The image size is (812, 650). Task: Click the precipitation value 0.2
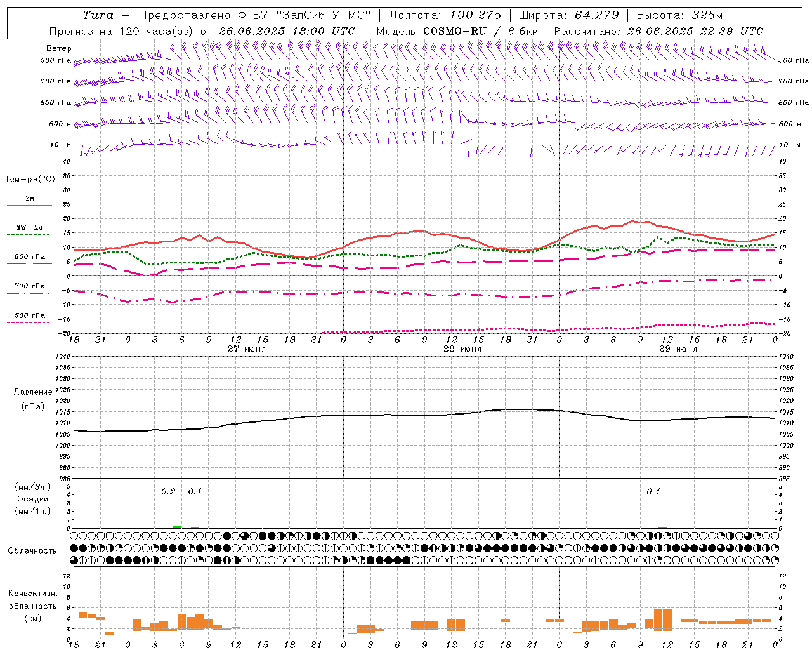[168, 492]
